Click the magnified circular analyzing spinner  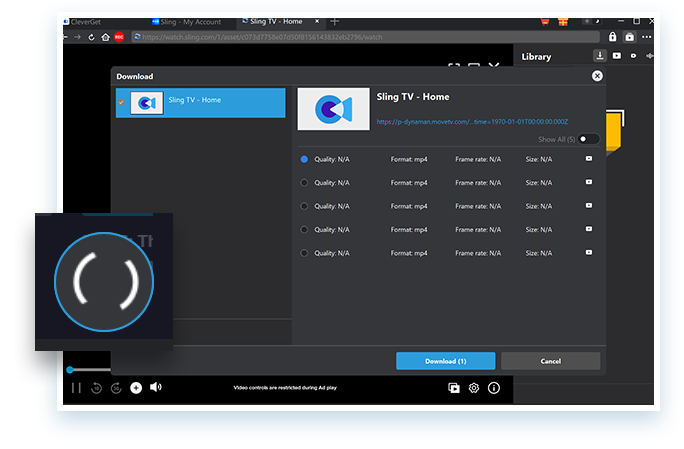(104, 282)
